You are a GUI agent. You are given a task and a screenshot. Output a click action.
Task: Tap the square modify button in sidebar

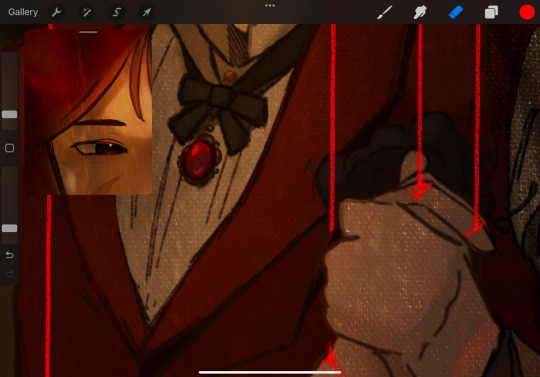(x=9, y=148)
